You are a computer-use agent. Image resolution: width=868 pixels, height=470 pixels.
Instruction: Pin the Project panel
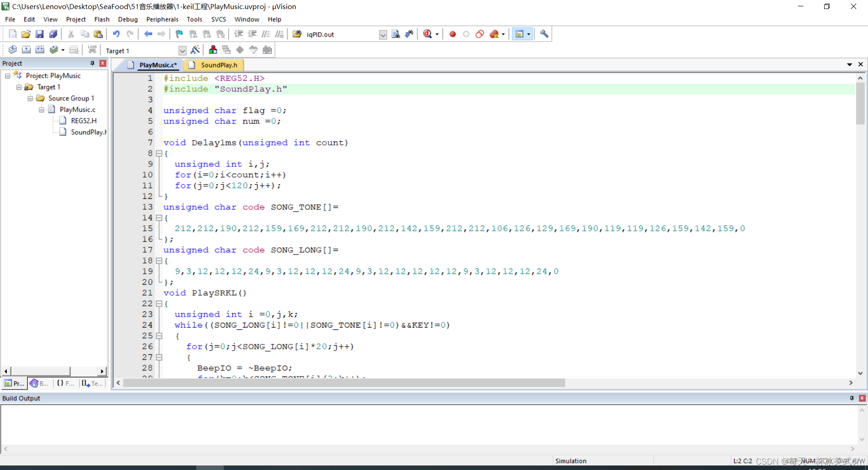93,63
